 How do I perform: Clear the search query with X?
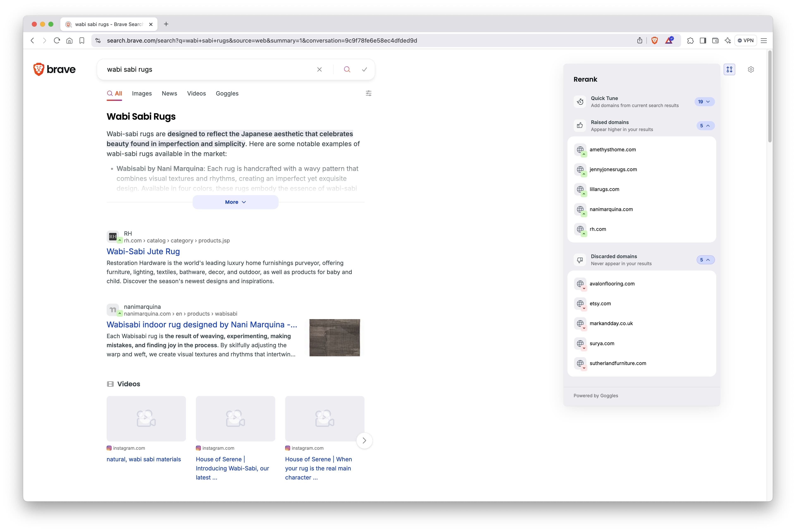(x=319, y=70)
